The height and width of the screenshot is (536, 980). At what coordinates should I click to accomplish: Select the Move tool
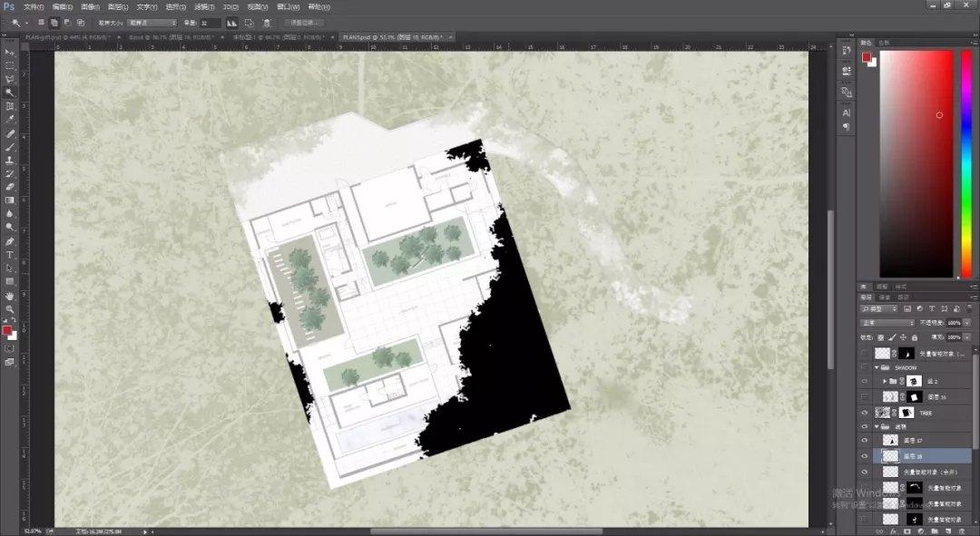[9, 52]
